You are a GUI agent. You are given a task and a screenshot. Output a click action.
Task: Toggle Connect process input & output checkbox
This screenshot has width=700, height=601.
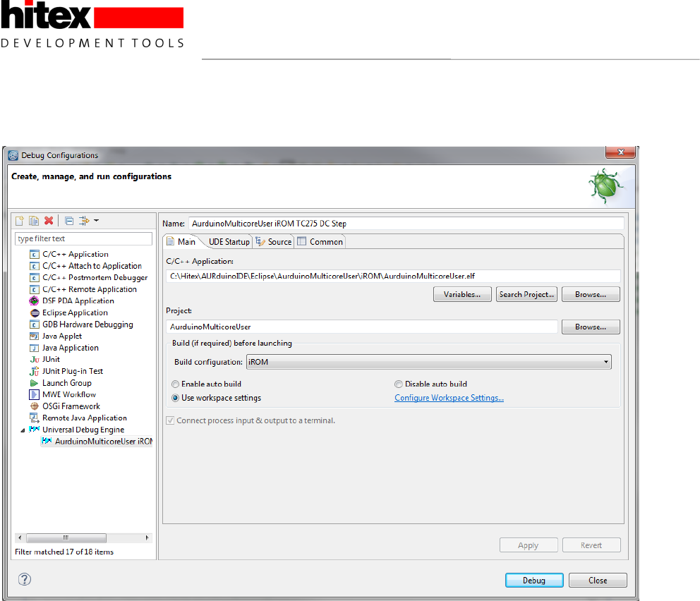coord(170,420)
